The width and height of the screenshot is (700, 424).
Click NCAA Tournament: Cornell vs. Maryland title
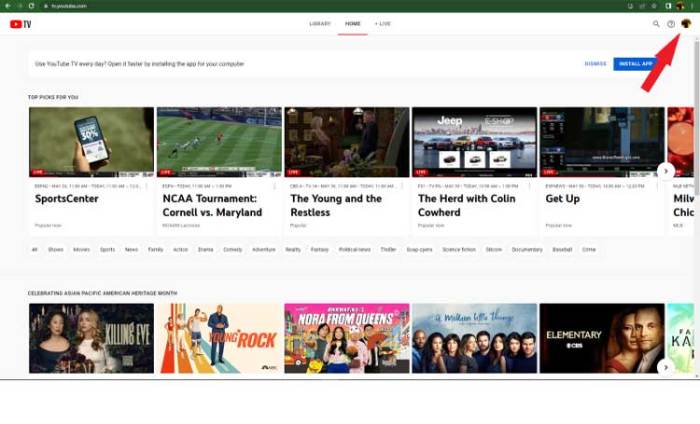(212, 205)
